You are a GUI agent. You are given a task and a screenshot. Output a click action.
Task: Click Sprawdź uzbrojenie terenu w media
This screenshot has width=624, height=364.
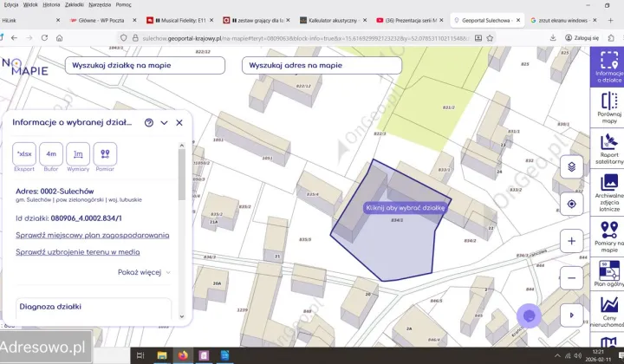click(x=78, y=252)
